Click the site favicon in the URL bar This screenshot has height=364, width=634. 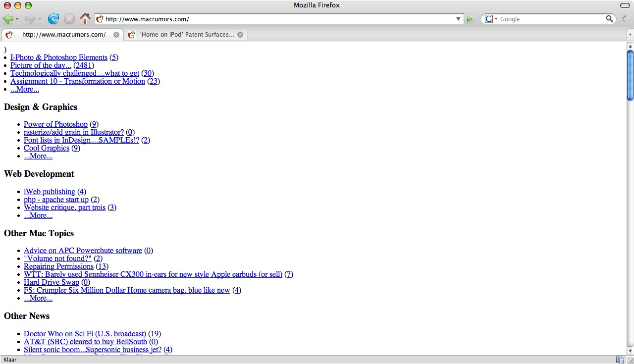click(100, 19)
